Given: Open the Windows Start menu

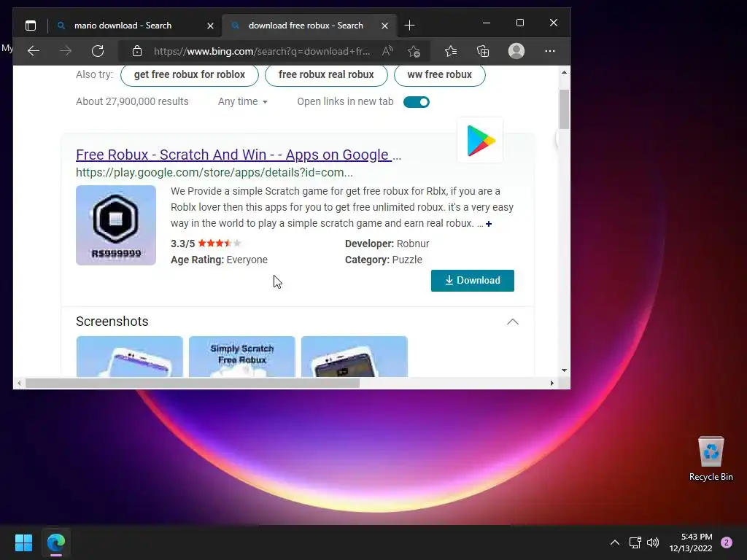Looking at the screenshot, I should [23, 542].
